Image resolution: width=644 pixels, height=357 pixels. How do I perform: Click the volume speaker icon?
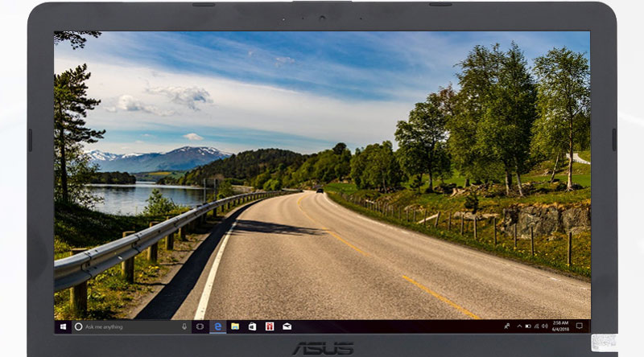pyautogui.click(x=545, y=326)
